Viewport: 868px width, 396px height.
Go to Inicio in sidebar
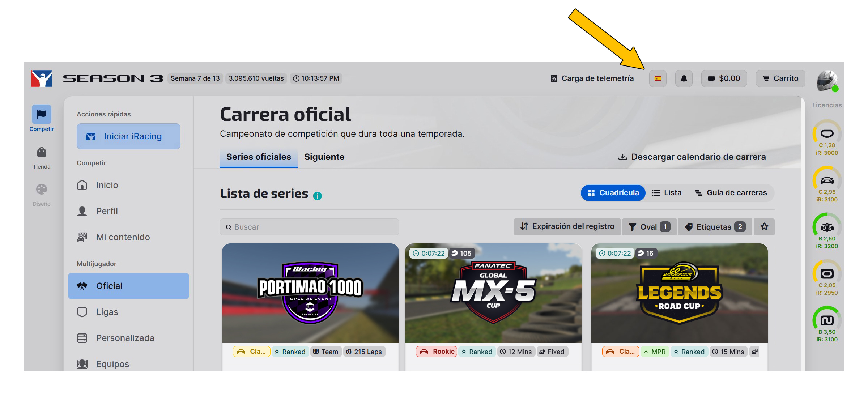click(128, 185)
